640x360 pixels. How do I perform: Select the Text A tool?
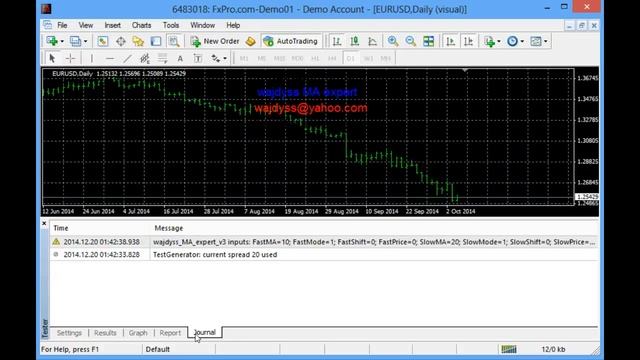(x=180, y=58)
